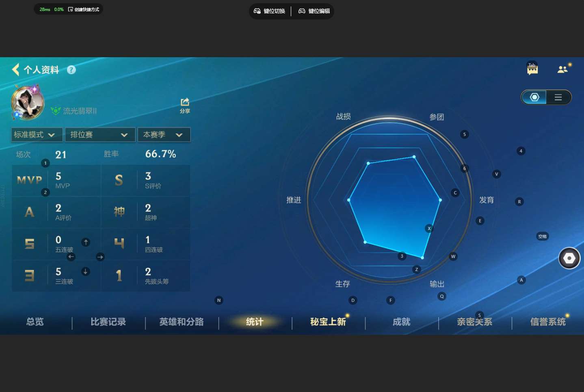Viewport: 584px width, 392px height.
Task: Open the help question mark icon
Action: tap(71, 70)
